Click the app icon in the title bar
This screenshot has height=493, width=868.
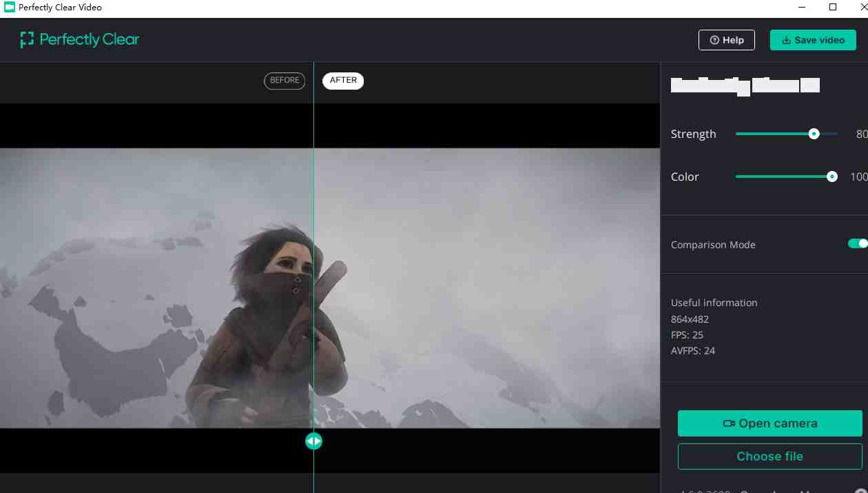[9, 7]
